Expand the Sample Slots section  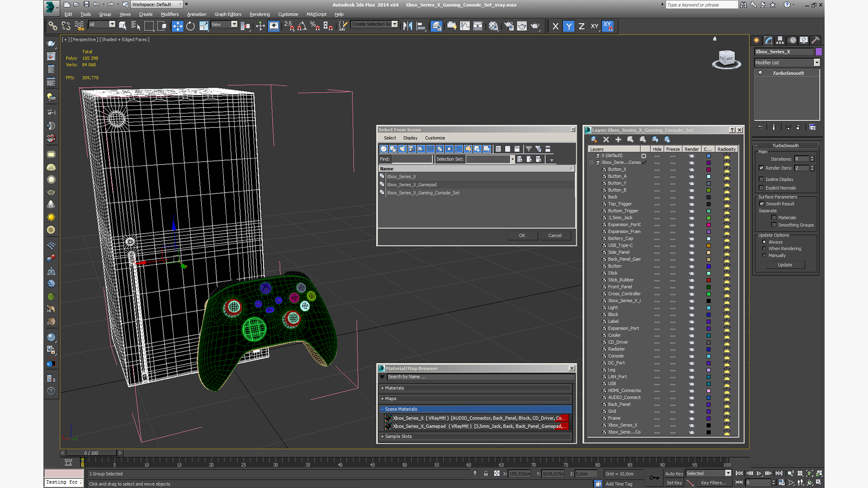[x=476, y=436]
